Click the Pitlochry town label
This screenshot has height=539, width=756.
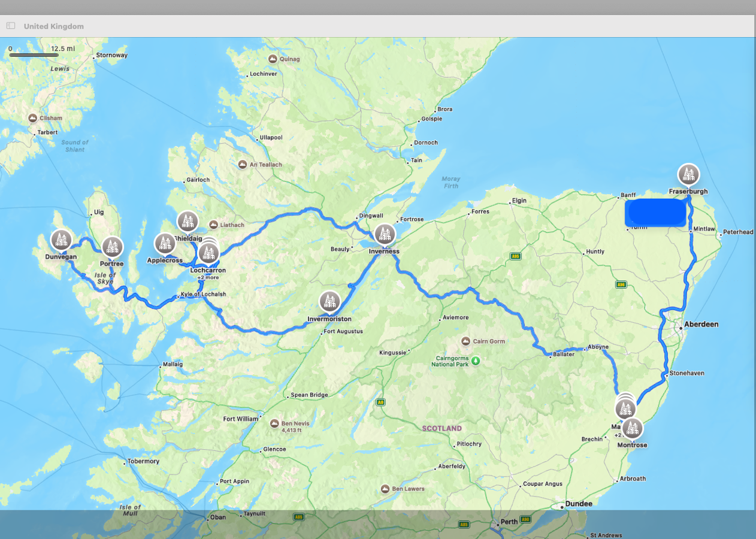469,444
